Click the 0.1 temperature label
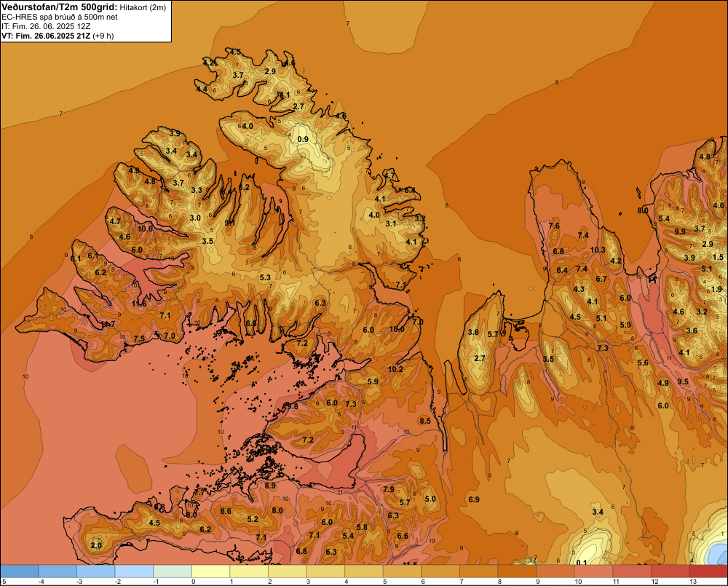Screen dimensions: 728x586 pos(581,563)
